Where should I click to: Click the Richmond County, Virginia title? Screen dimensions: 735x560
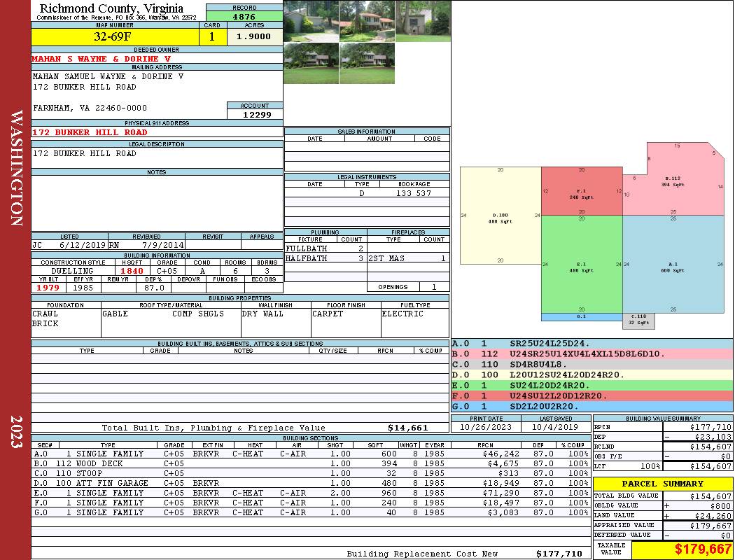click(x=111, y=8)
